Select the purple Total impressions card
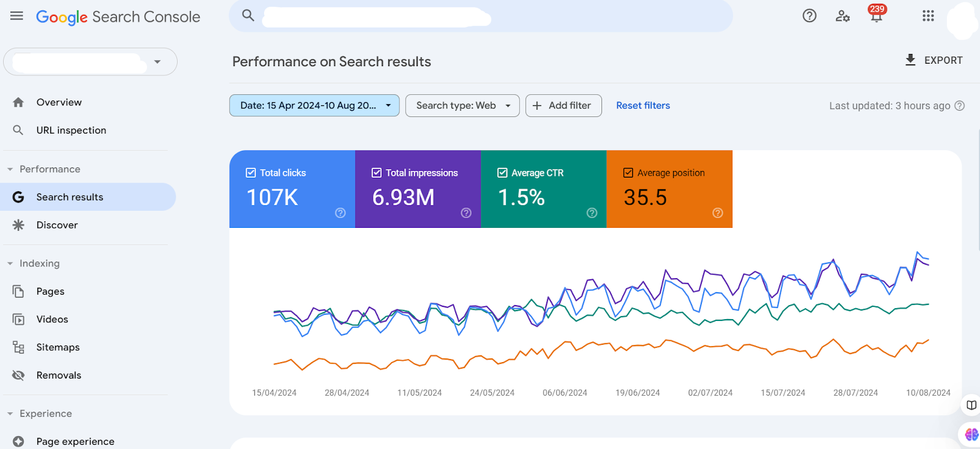The width and height of the screenshot is (980, 449). click(418, 189)
